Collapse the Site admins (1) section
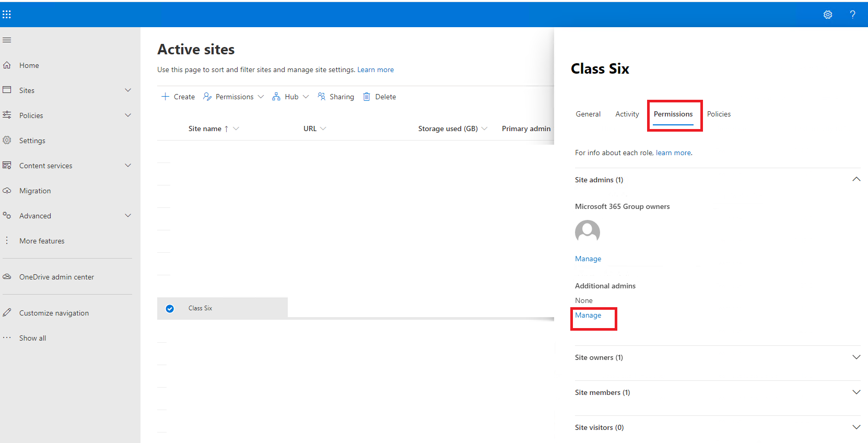This screenshot has height=443, width=868. coord(856,179)
